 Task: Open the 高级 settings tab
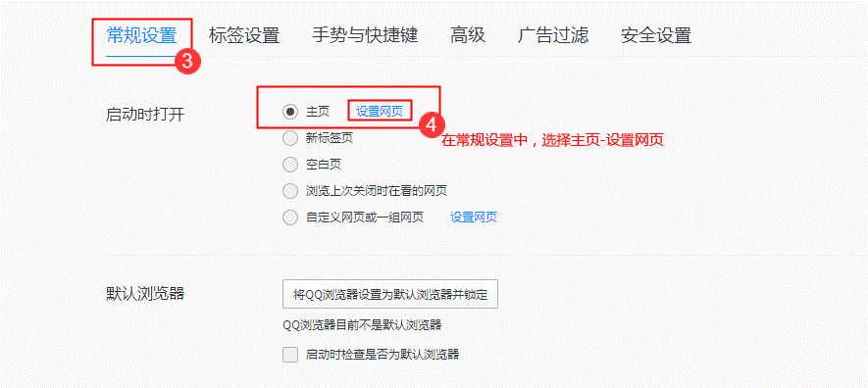[468, 36]
